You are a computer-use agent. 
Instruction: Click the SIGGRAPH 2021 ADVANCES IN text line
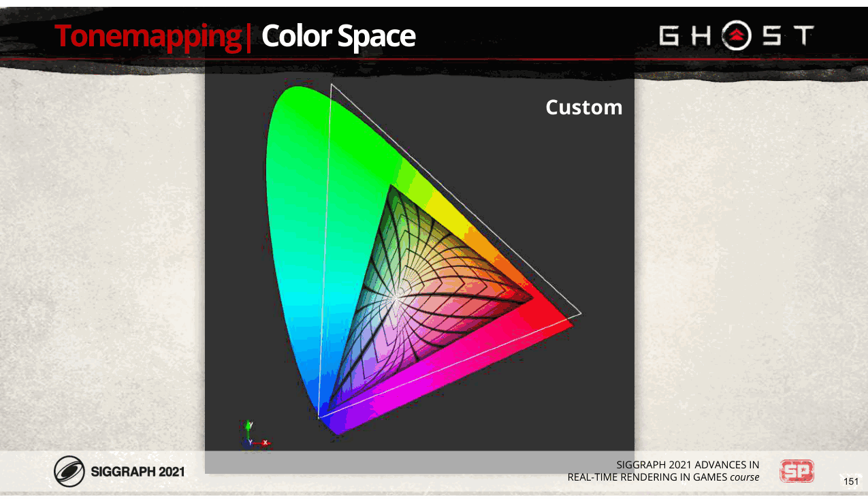pyautogui.click(x=688, y=465)
